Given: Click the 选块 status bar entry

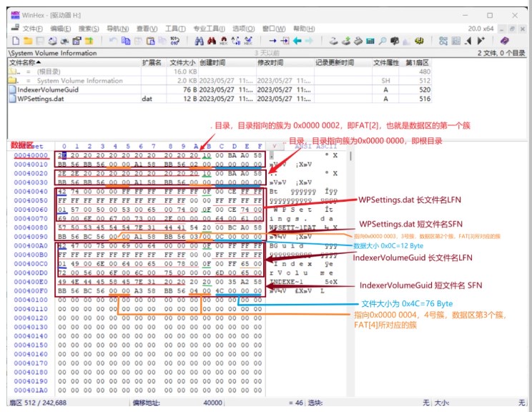Looking at the screenshot, I should 315,403.
